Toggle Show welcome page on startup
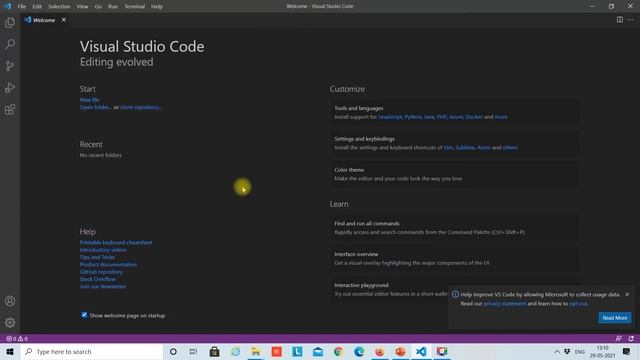The height and width of the screenshot is (360, 640). tap(84, 315)
